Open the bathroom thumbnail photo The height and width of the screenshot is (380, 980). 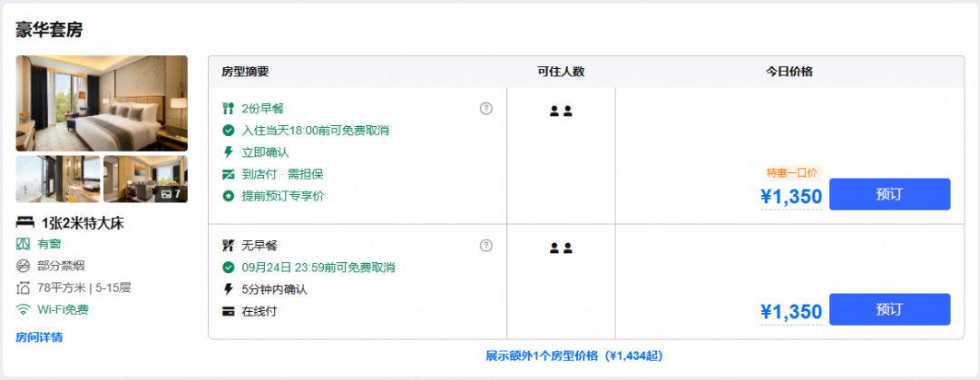(x=57, y=180)
